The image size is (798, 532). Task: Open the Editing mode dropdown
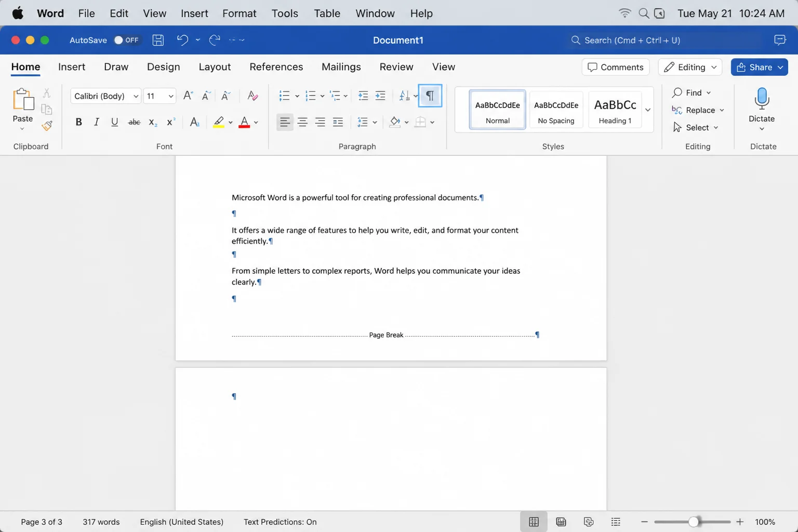click(x=690, y=67)
